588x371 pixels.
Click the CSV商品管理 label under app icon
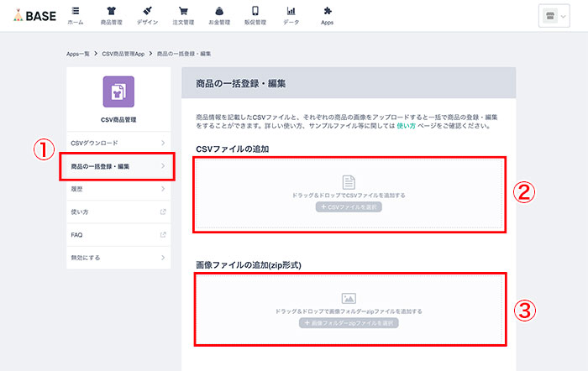pos(118,120)
